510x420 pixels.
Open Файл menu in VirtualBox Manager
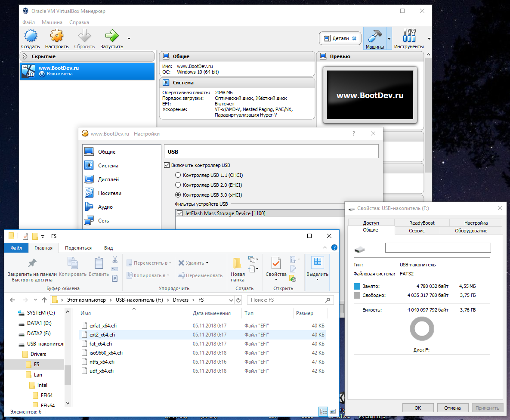(x=29, y=22)
